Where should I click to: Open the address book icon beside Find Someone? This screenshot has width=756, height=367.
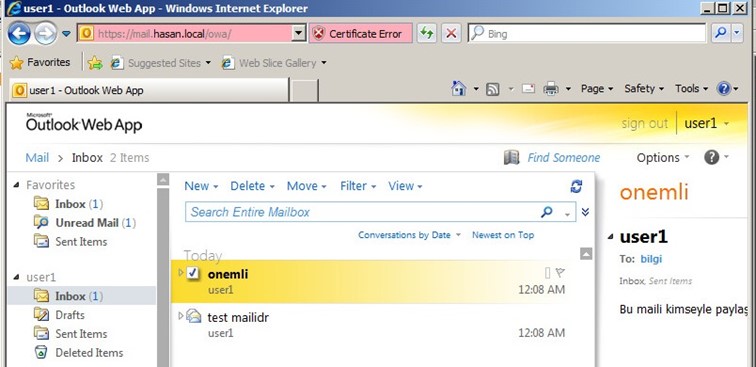point(512,157)
